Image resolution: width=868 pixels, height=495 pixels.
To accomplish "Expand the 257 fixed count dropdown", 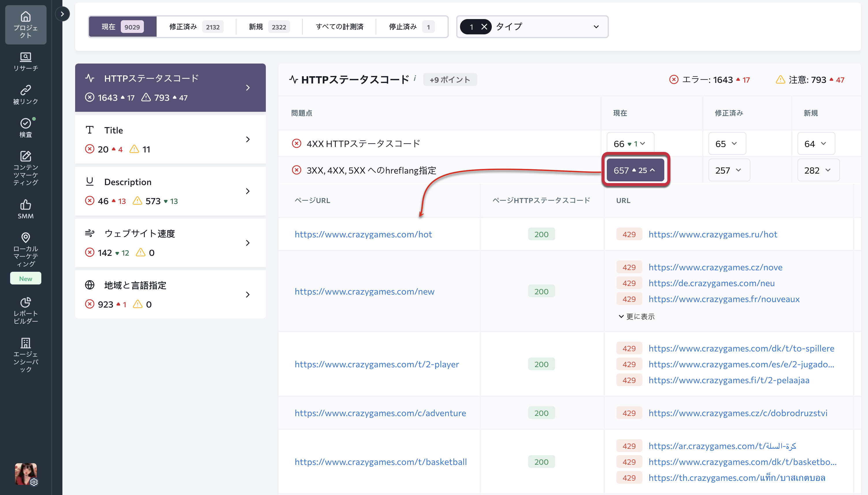I will (x=729, y=170).
